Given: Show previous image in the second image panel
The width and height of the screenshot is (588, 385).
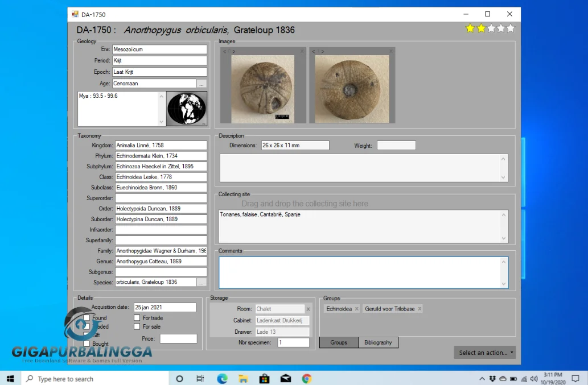Looking at the screenshot, I should [x=314, y=51].
